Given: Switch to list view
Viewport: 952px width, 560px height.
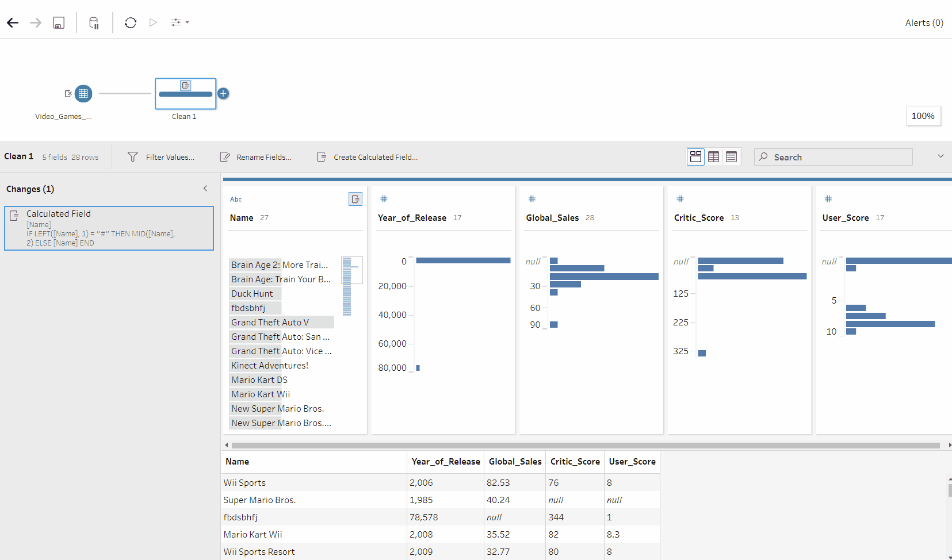Looking at the screenshot, I should pos(731,157).
